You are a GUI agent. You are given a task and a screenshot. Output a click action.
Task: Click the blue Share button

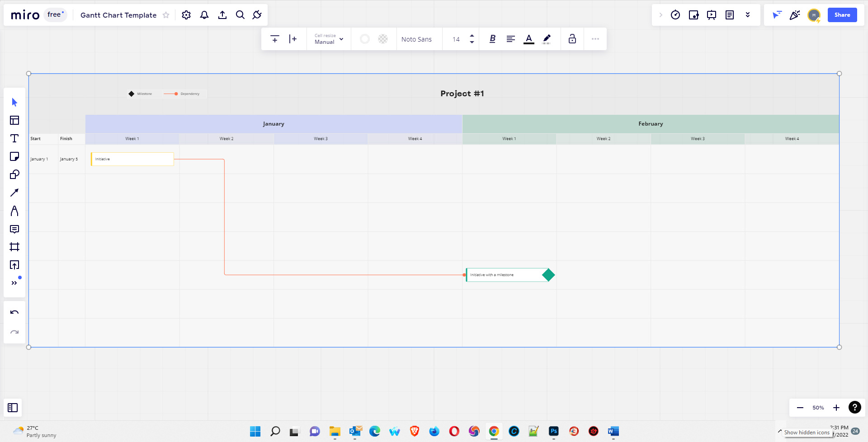[x=842, y=15]
